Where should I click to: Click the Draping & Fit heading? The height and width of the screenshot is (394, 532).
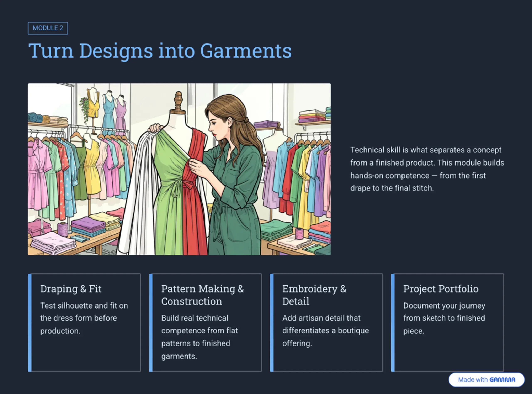pyautogui.click(x=71, y=289)
